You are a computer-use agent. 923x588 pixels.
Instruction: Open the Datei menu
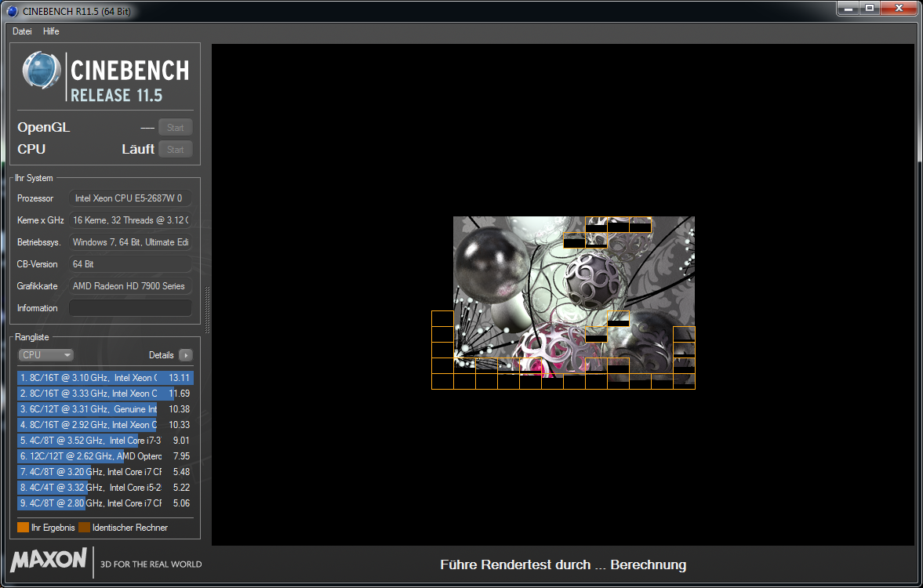[22, 31]
